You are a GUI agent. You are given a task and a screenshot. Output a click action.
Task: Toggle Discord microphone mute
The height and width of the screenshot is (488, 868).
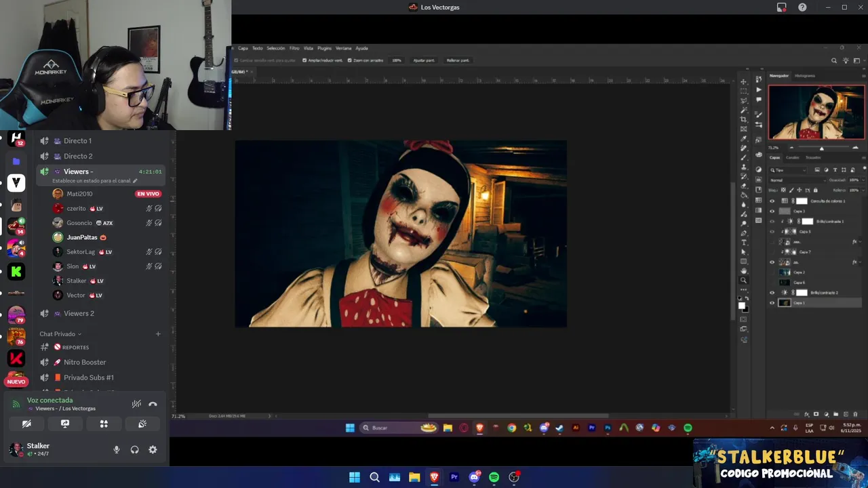coord(117,449)
